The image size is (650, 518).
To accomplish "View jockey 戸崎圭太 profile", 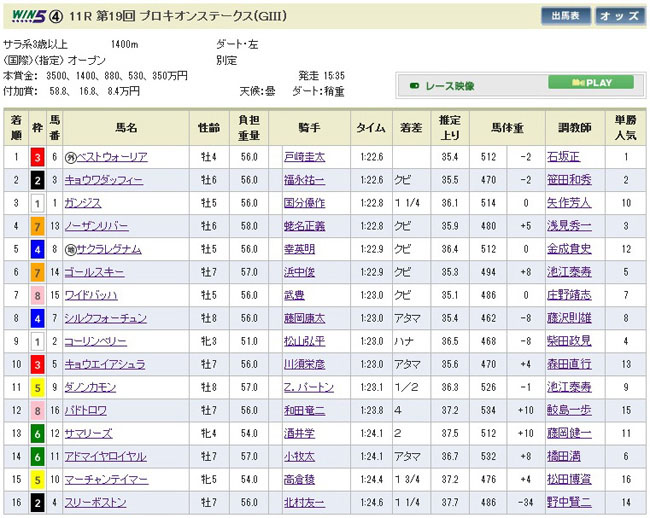I will [x=303, y=157].
